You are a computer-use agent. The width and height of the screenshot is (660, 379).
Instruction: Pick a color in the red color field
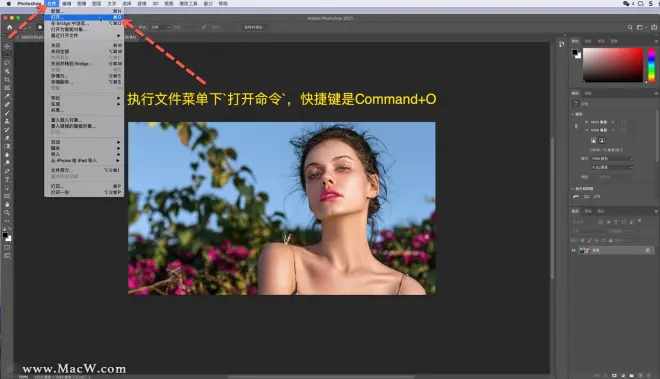(x=613, y=65)
